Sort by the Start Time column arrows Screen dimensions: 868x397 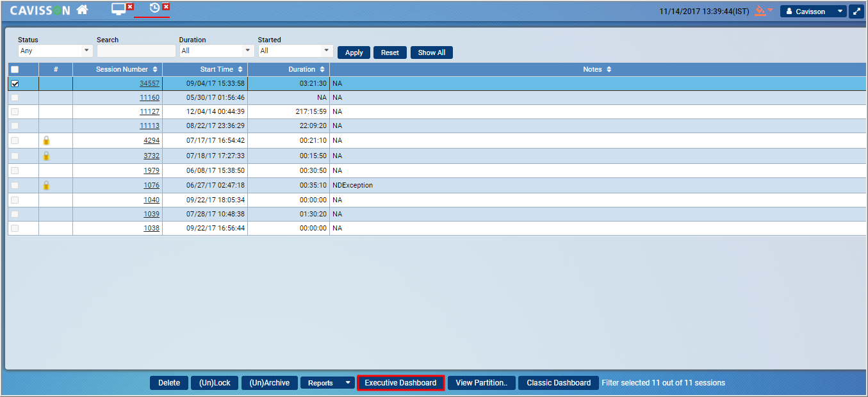pyautogui.click(x=240, y=69)
